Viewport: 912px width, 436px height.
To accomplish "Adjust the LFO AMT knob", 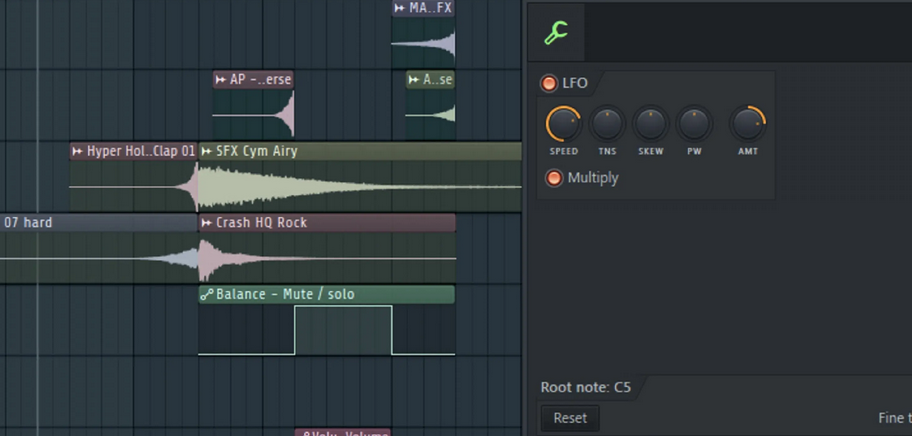I will (x=748, y=124).
